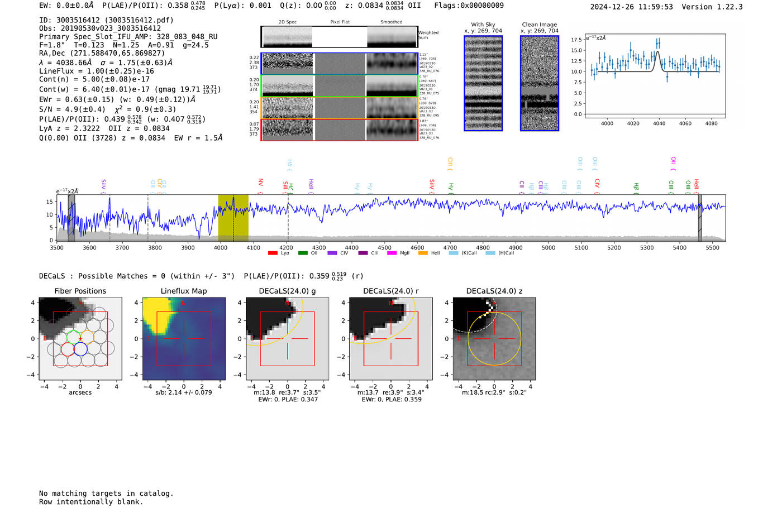The image size is (782, 532).
Task: Click the S/N = 4.9(±0.4) value
Action: click(72, 109)
